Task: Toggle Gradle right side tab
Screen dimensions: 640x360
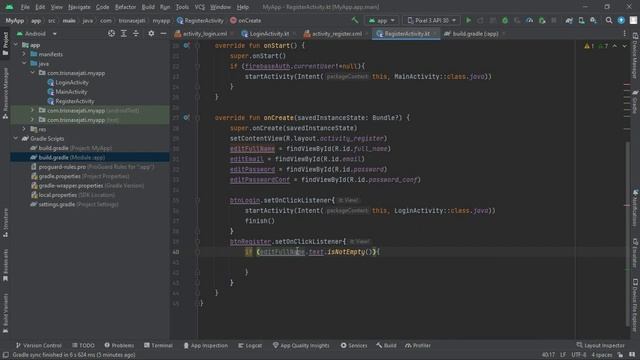Action: click(635, 102)
